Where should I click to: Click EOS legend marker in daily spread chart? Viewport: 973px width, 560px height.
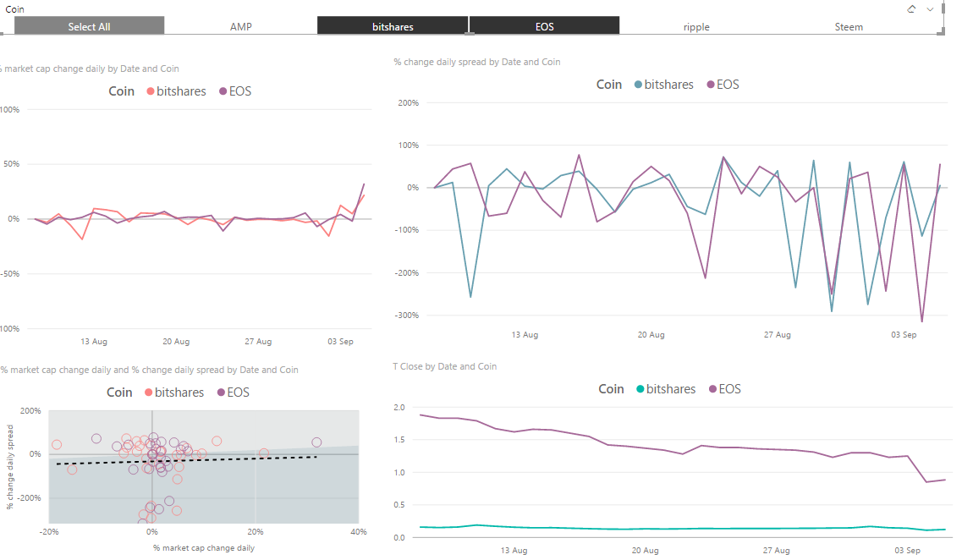coord(711,85)
